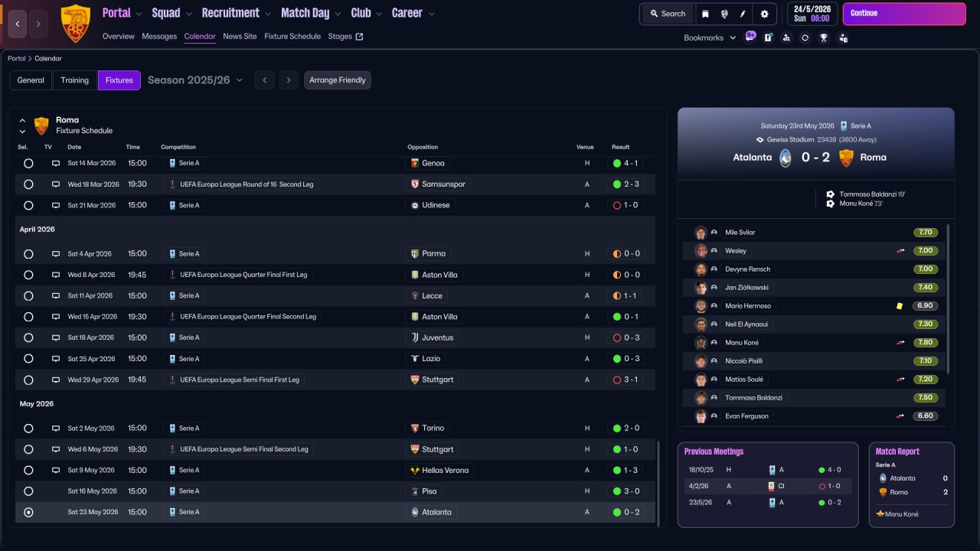This screenshot has height=551, width=980.
Task: Click the Roma club crest in header
Action: (x=75, y=24)
